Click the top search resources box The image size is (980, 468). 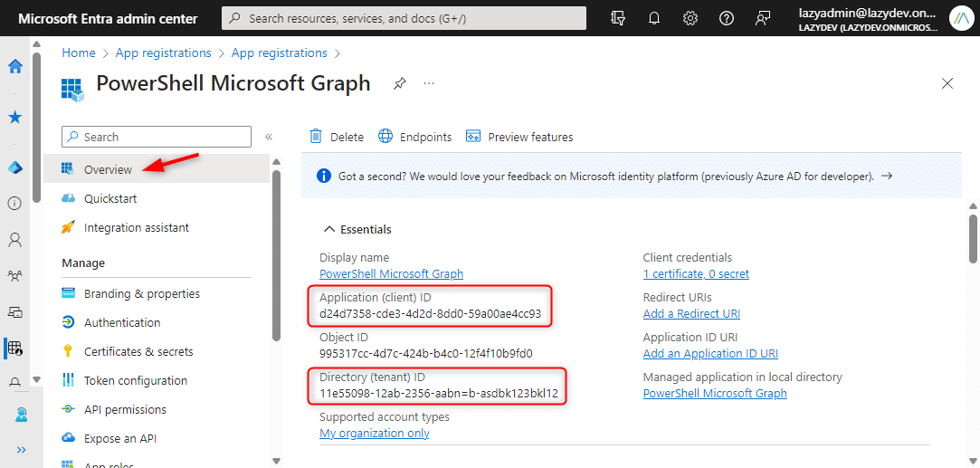click(x=404, y=18)
